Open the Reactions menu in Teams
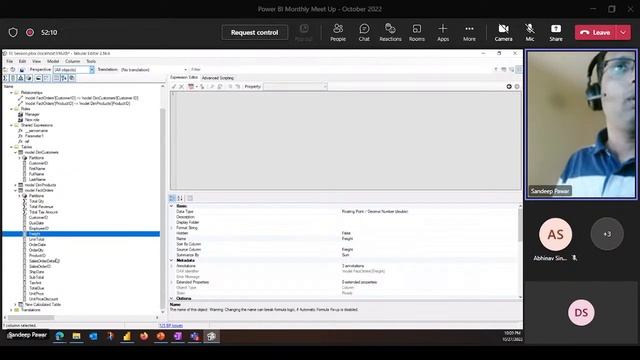The height and width of the screenshot is (360, 640). [x=390, y=32]
